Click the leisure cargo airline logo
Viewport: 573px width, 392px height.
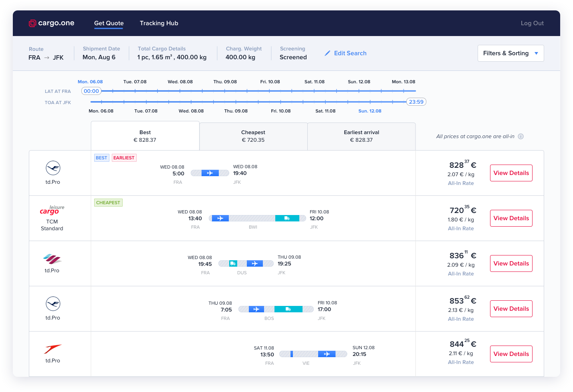(x=52, y=209)
